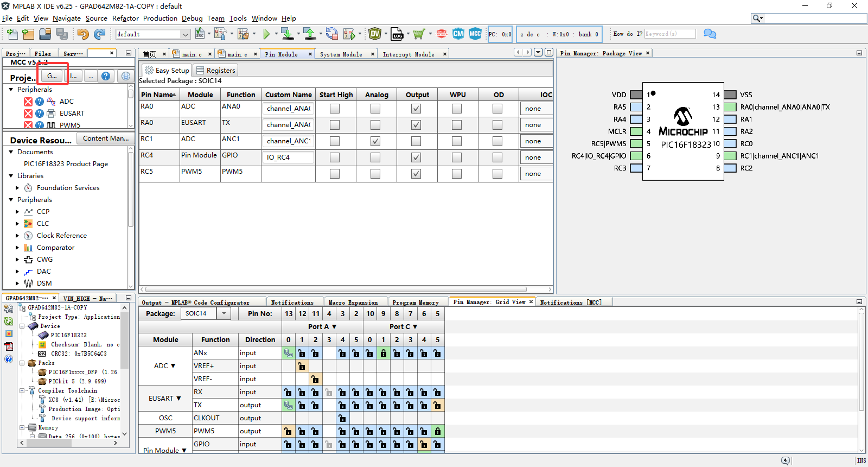Click the Set Project Configuration SRC icon
The width and height of the screenshot is (868, 467).
coord(200,34)
